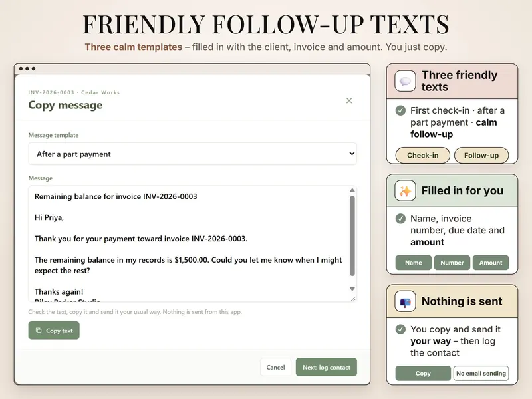Click the checkmark next to You copy and send
The height and width of the screenshot is (399, 532).
coord(401,329)
